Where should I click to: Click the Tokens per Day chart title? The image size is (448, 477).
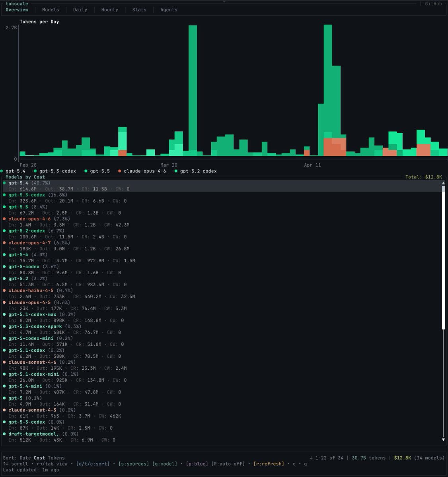39,21
